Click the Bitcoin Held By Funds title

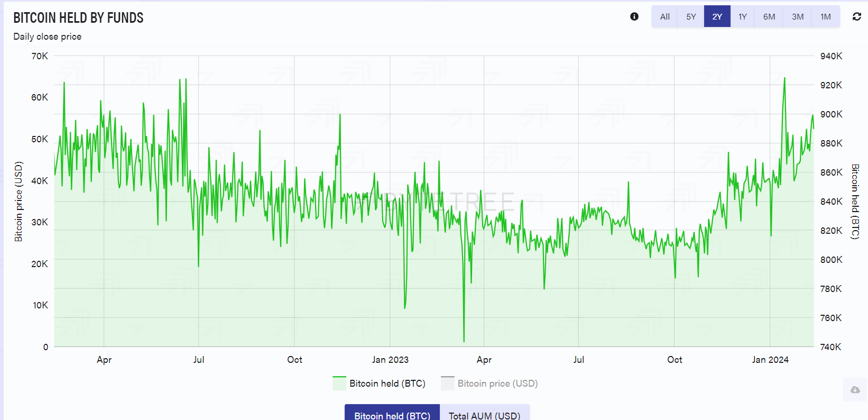coord(78,18)
